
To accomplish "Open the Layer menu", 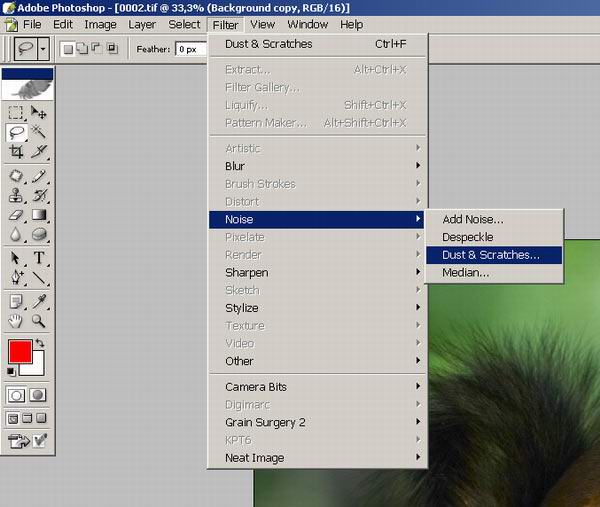I will pos(142,24).
